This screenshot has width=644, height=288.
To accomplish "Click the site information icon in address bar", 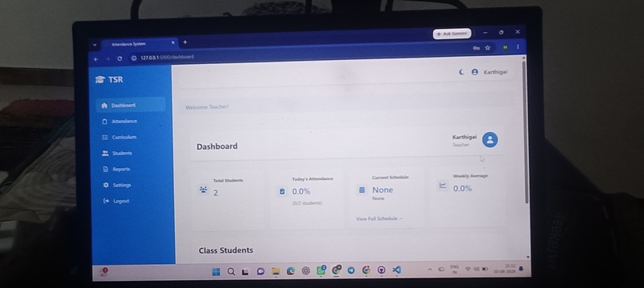I will (x=133, y=58).
